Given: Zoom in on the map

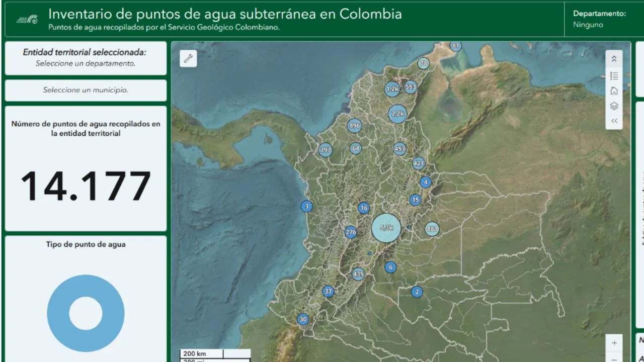Looking at the screenshot, I should coord(614,343).
